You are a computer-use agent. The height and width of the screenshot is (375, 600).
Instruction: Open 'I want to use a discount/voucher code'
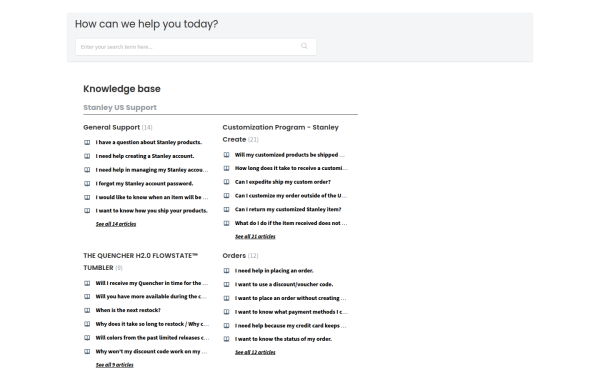coord(284,284)
